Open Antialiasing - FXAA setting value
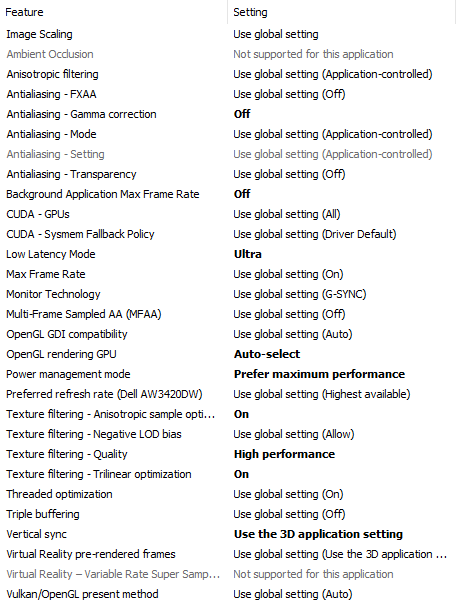456x606 pixels. 289,94
